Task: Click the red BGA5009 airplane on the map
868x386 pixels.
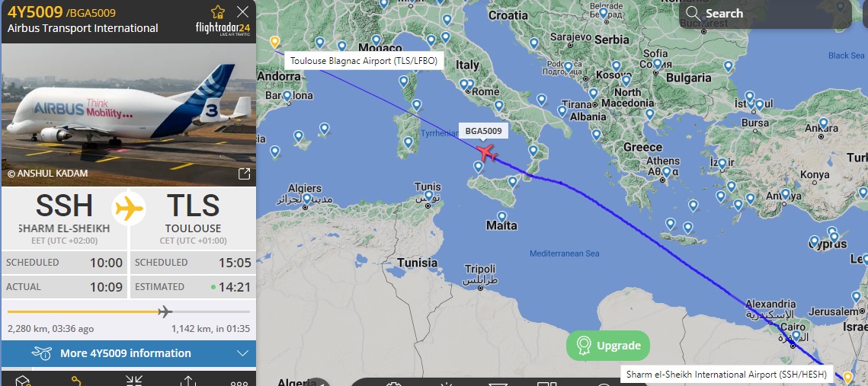Action: point(487,152)
